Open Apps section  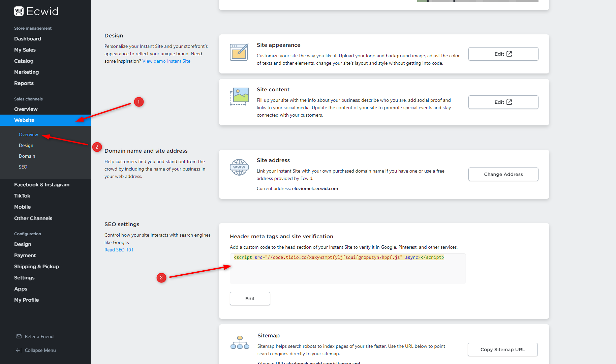click(x=21, y=289)
